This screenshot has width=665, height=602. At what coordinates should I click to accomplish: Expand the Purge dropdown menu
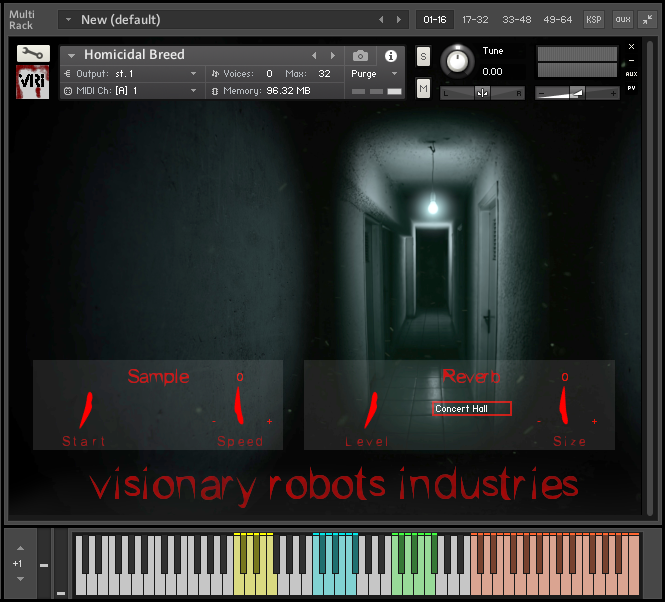click(x=374, y=74)
